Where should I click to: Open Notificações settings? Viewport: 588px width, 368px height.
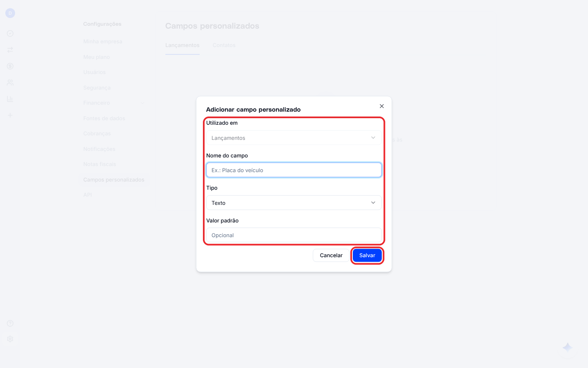(x=100, y=149)
